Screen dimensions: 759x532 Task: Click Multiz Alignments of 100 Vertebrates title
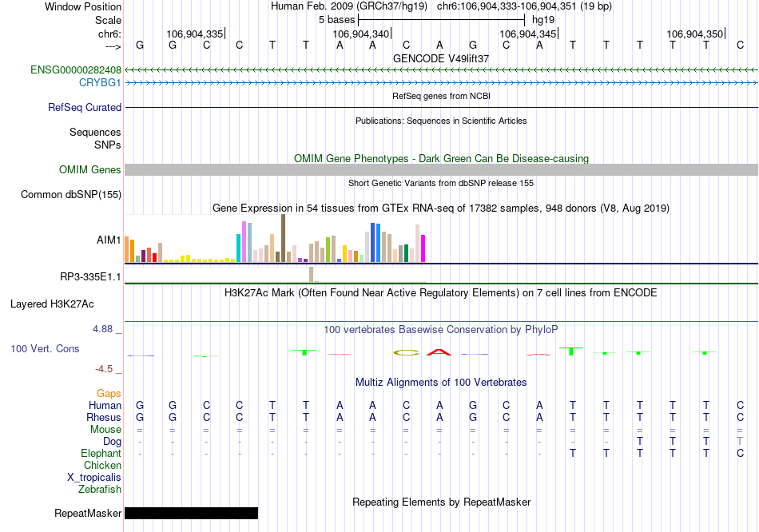click(441, 383)
